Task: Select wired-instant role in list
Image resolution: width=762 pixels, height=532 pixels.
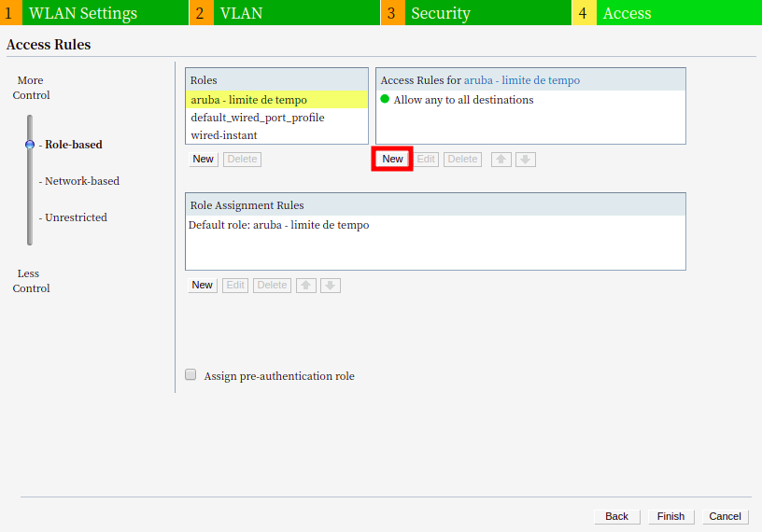Action: point(224,135)
